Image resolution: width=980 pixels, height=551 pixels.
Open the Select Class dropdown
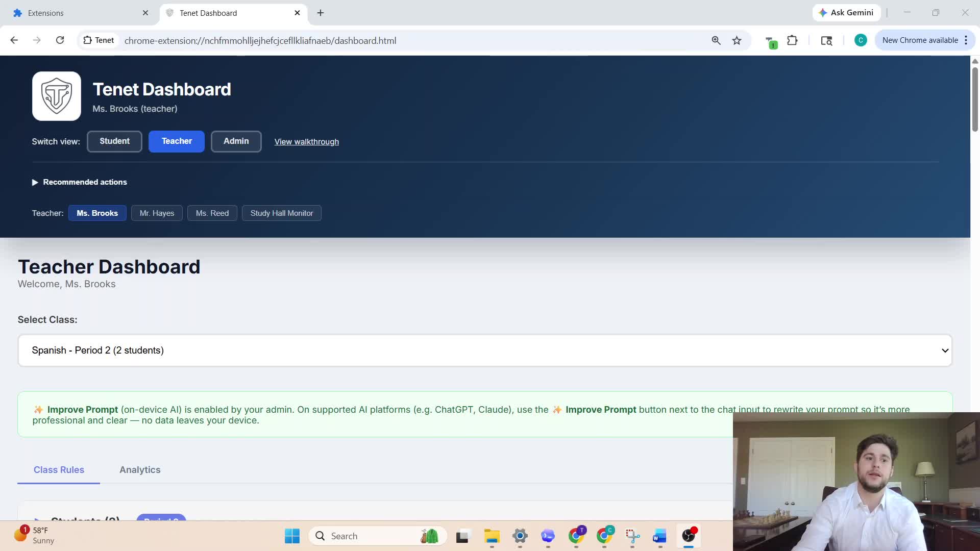coord(485,350)
